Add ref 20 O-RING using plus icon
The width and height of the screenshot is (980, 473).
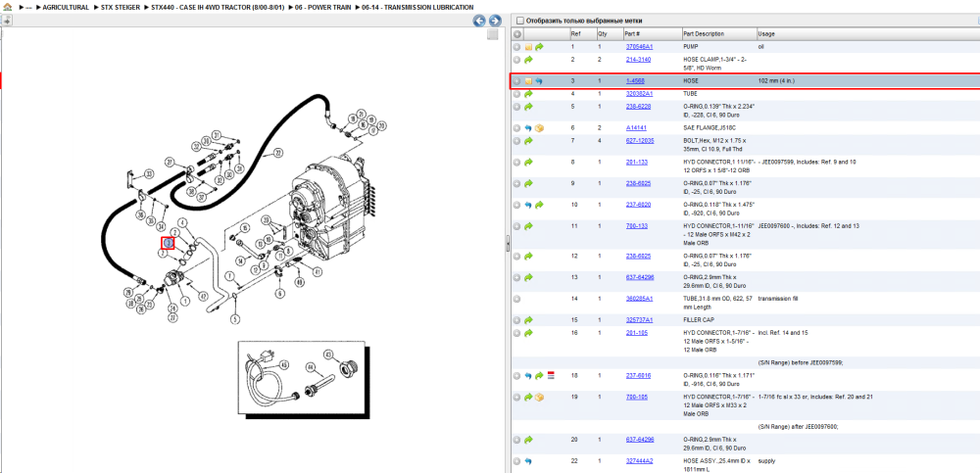click(516, 440)
